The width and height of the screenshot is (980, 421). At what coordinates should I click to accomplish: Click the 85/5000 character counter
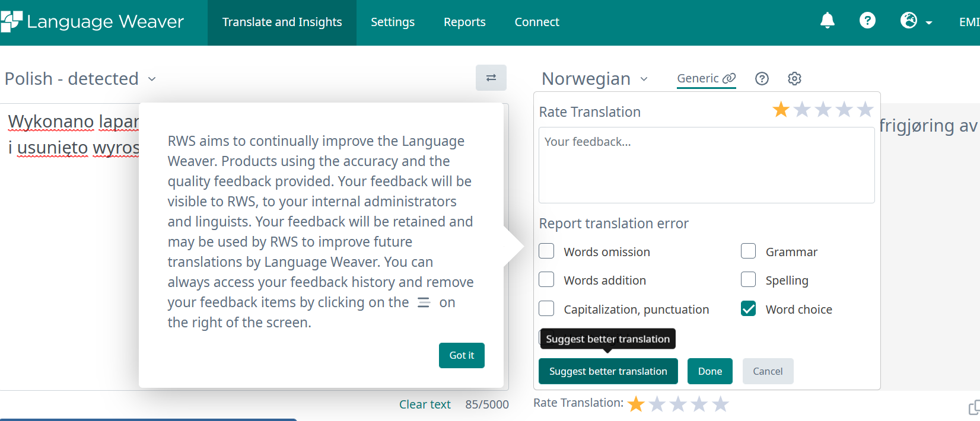(487, 404)
